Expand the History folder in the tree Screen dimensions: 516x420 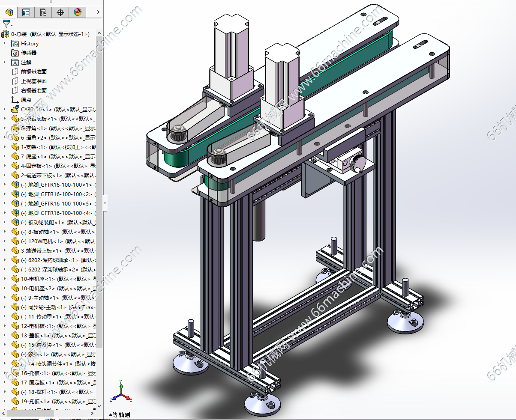(5, 43)
